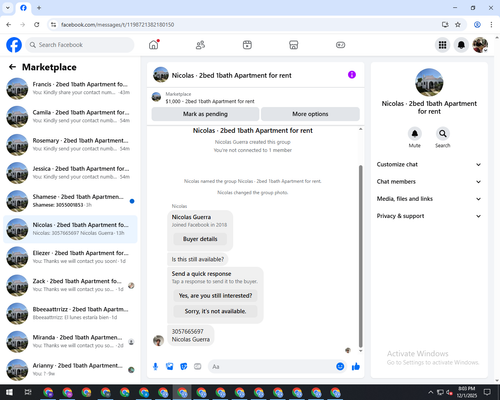Click Mark as pending button
The height and width of the screenshot is (400, 500).
[205, 114]
